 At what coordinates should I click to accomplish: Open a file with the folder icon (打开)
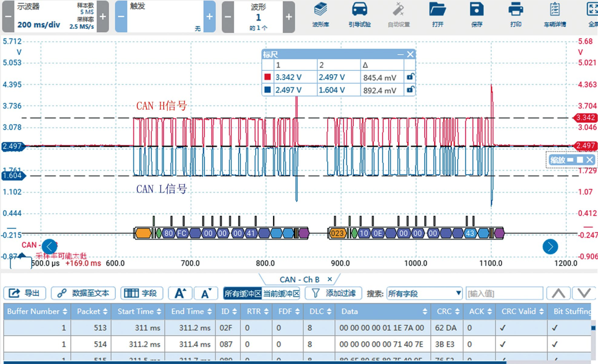point(437,15)
